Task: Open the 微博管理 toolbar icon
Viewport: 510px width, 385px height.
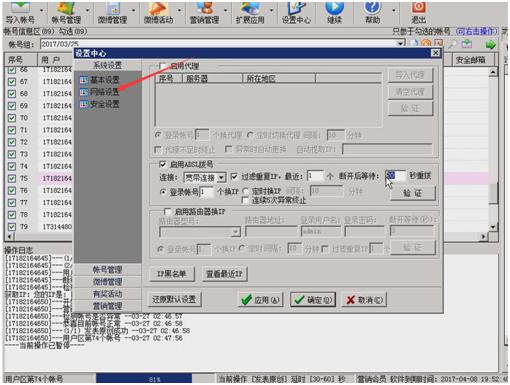Action: pyautogui.click(x=112, y=13)
